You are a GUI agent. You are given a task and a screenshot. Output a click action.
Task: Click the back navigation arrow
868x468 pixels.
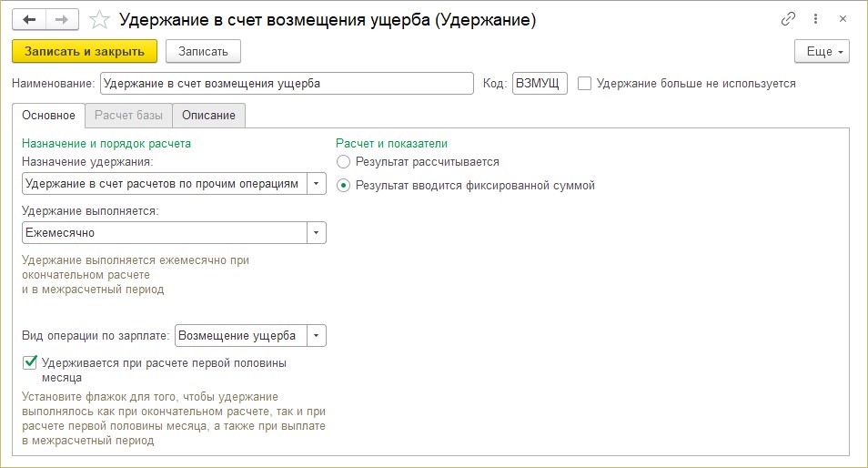pyautogui.click(x=29, y=19)
